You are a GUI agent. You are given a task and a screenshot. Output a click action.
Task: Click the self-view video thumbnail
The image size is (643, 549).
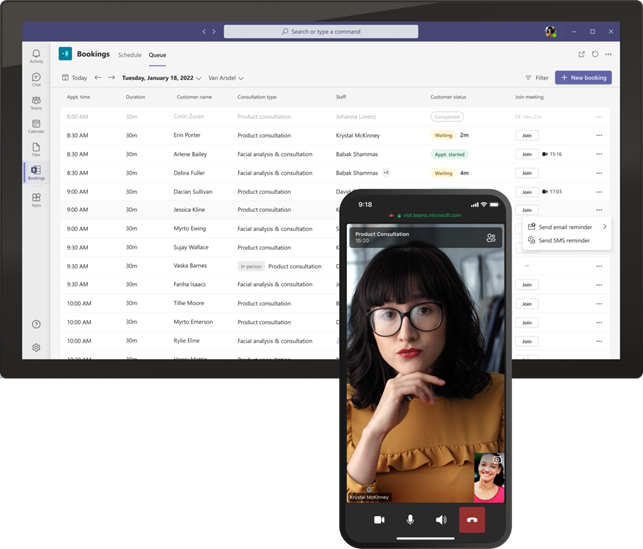coord(489,478)
